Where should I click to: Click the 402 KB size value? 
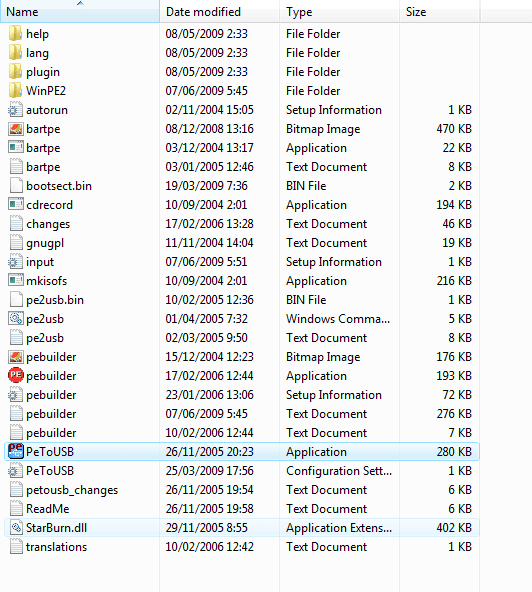[454, 527]
